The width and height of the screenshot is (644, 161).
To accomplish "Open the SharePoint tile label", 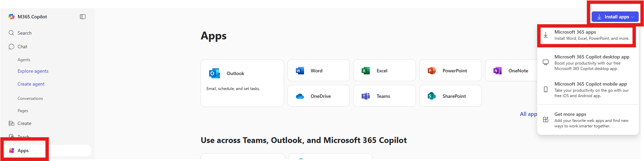I will 454,96.
